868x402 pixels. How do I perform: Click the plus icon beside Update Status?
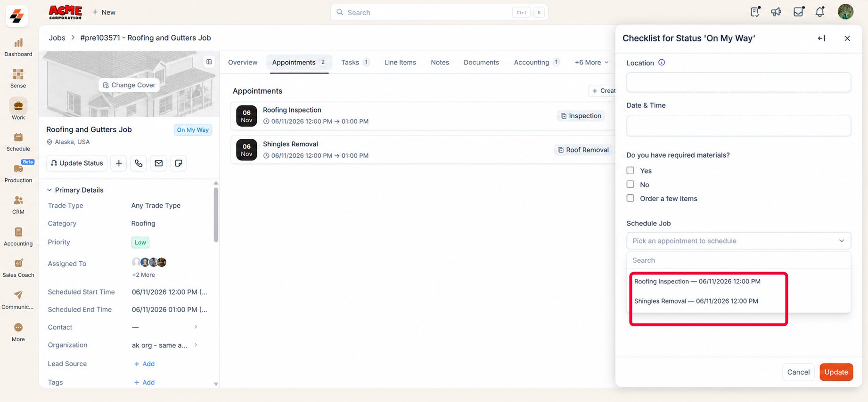point(119,163)
